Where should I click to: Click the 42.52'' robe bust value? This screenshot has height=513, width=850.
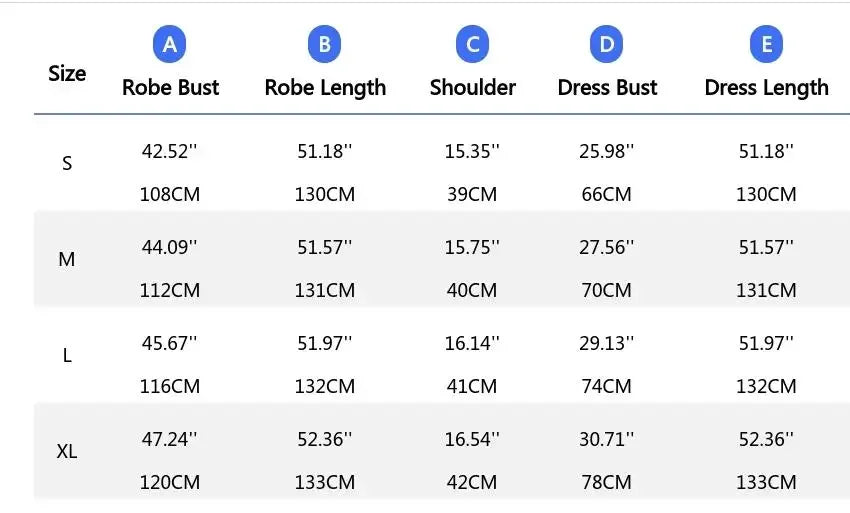[x=170, y=151]
